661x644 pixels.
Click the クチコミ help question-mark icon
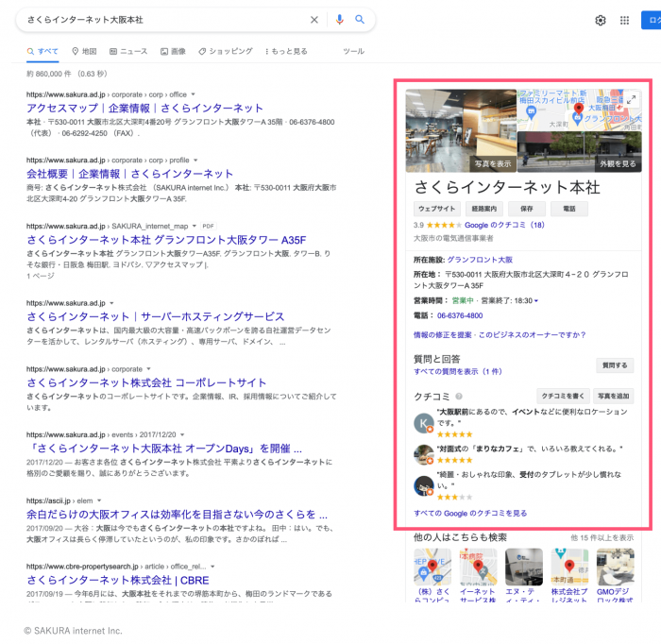[x=459, y=397]
